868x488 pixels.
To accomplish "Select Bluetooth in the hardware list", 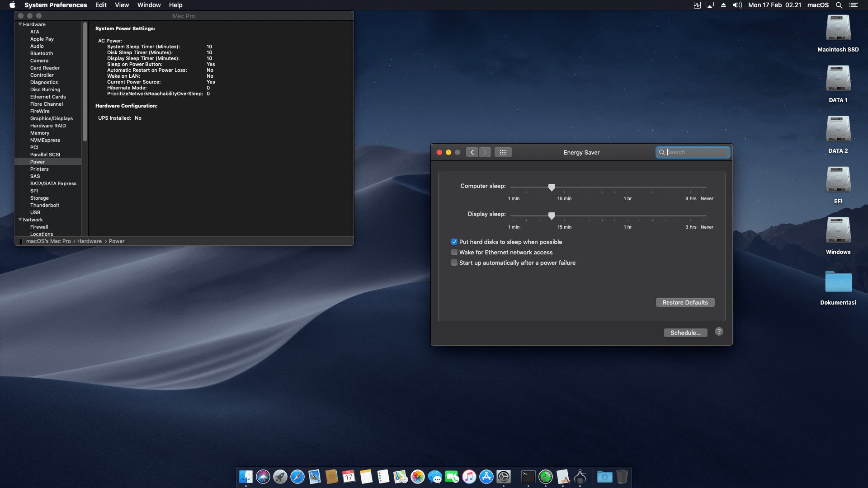I will pyautogui.click(x=42, y=53).
